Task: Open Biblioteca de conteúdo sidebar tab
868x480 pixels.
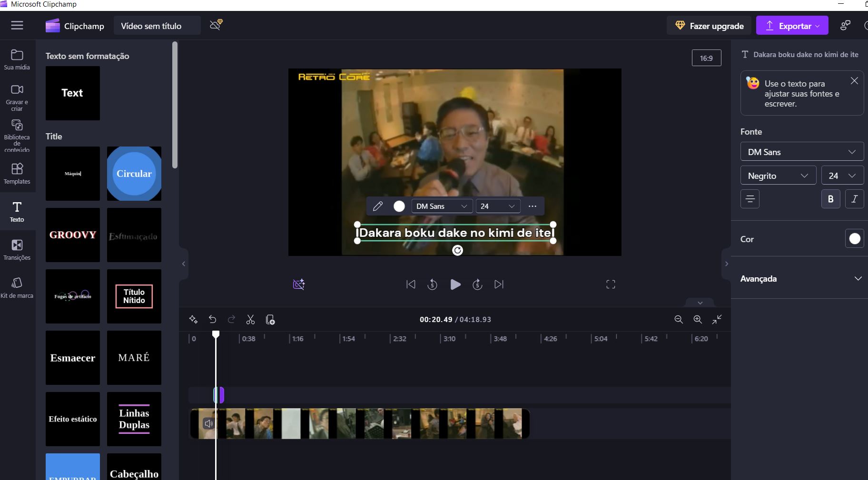Action: pos(17,136)
